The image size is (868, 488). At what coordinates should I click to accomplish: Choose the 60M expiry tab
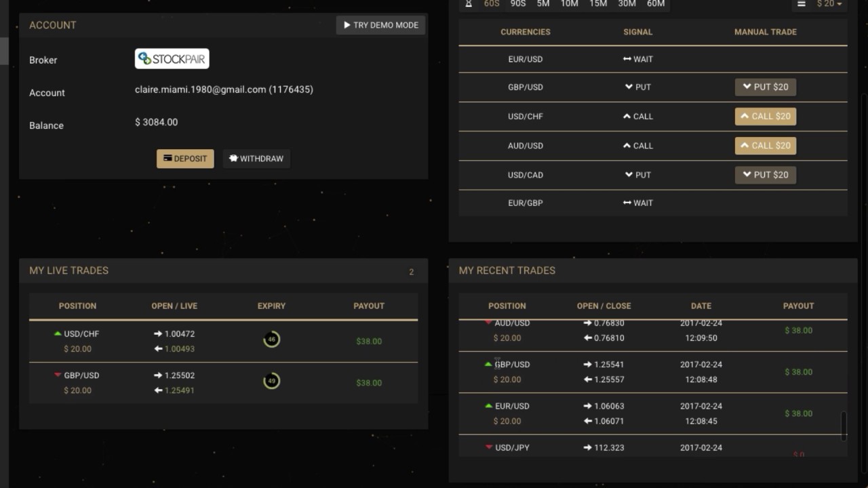656,3
